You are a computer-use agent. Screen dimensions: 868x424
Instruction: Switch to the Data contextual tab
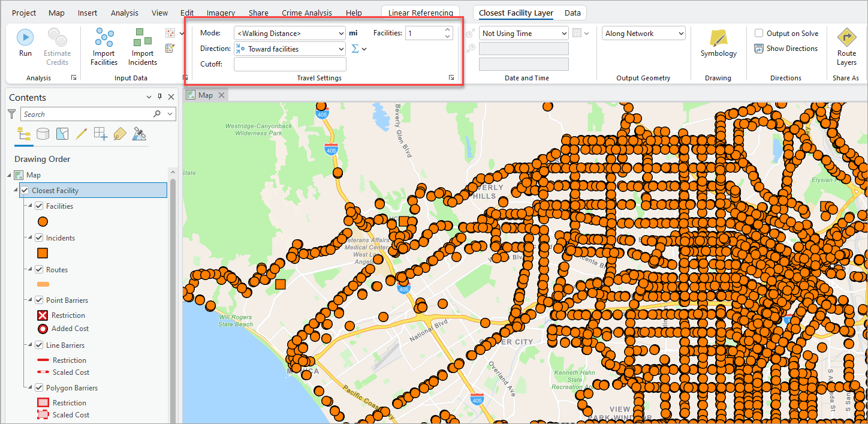tap(572, 13)
